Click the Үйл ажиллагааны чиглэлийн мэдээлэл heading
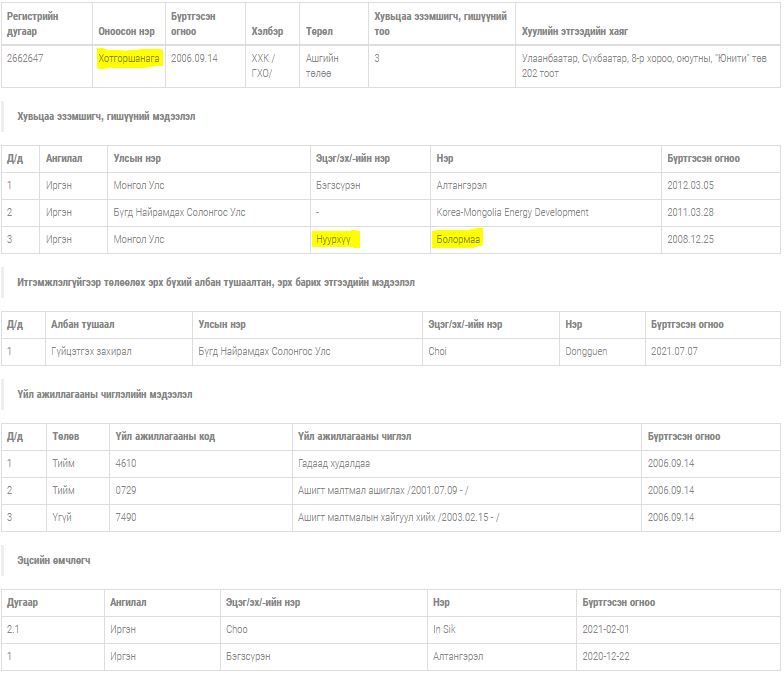The height and width of the screenshot is (673, 784). point(104,395)
